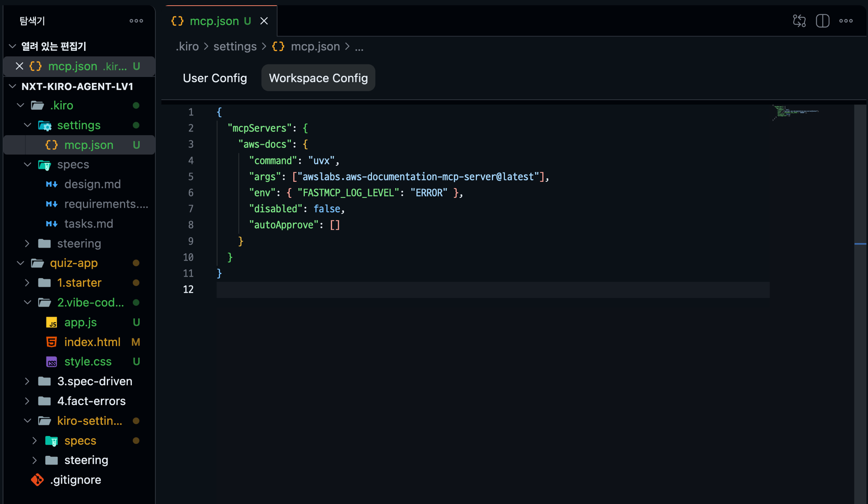
Task: Expand the 1.starter folder
Action: coord(27,283)
